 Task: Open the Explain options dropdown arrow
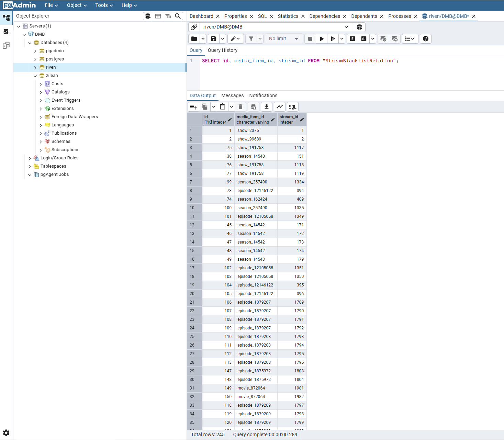[x=373, y=39]
